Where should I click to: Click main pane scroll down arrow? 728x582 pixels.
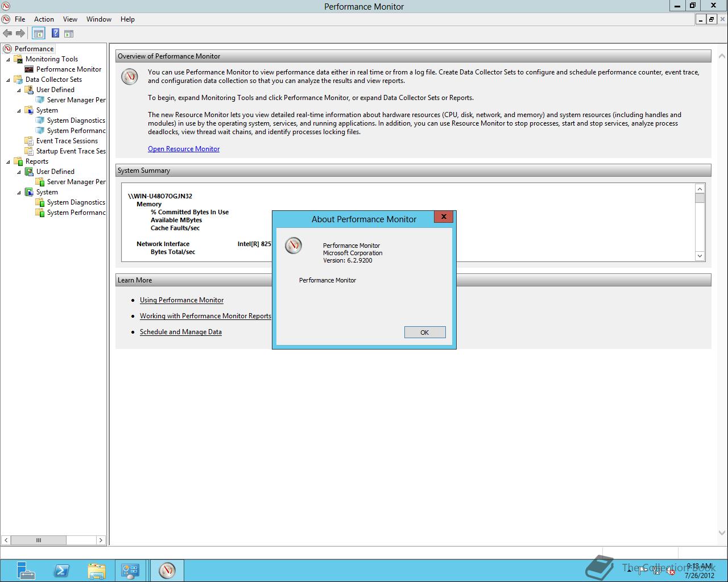point(722,533)
